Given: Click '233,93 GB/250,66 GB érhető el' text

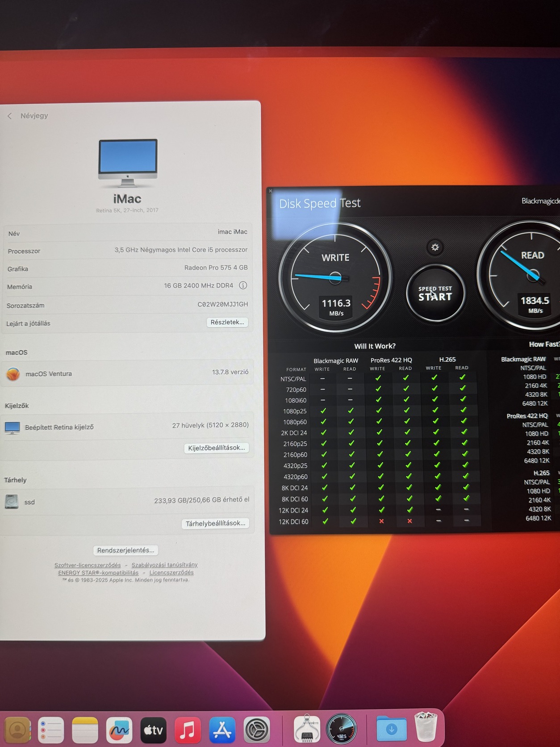Looking at the screenshot, I should (202, 500).
